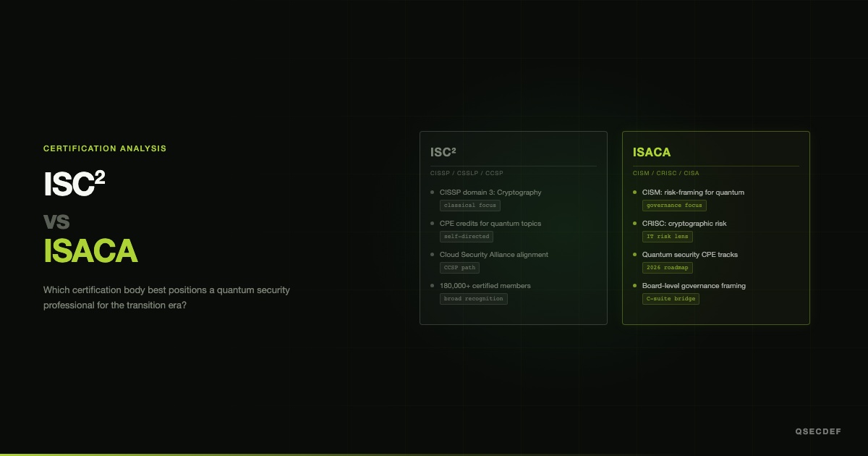The height and width of the screenshot is (456, 868).
Task: Click 'CISSP / CSSLP / CCSP' subtitle
Action: [467, 173]
